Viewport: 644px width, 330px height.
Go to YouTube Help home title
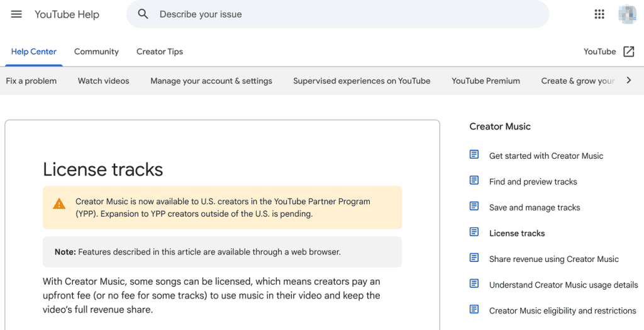pos(67,14)
